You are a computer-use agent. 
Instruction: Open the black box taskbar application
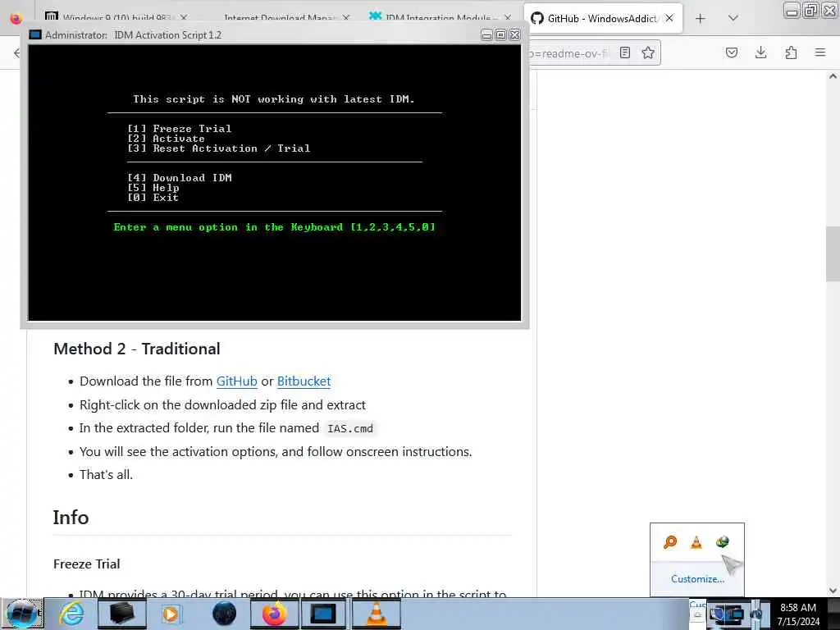[x=122, y=614]
